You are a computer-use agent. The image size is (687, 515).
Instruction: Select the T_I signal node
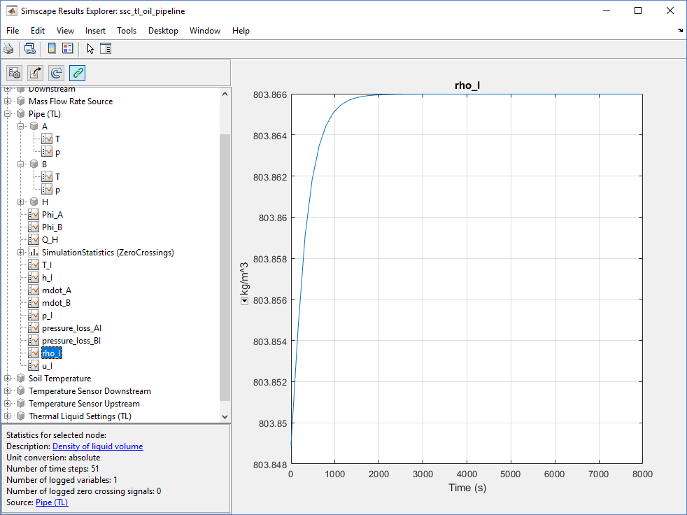tap(46, 265)
